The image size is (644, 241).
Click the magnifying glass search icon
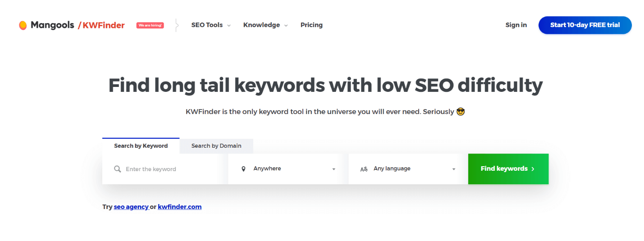tap(118, 169)
